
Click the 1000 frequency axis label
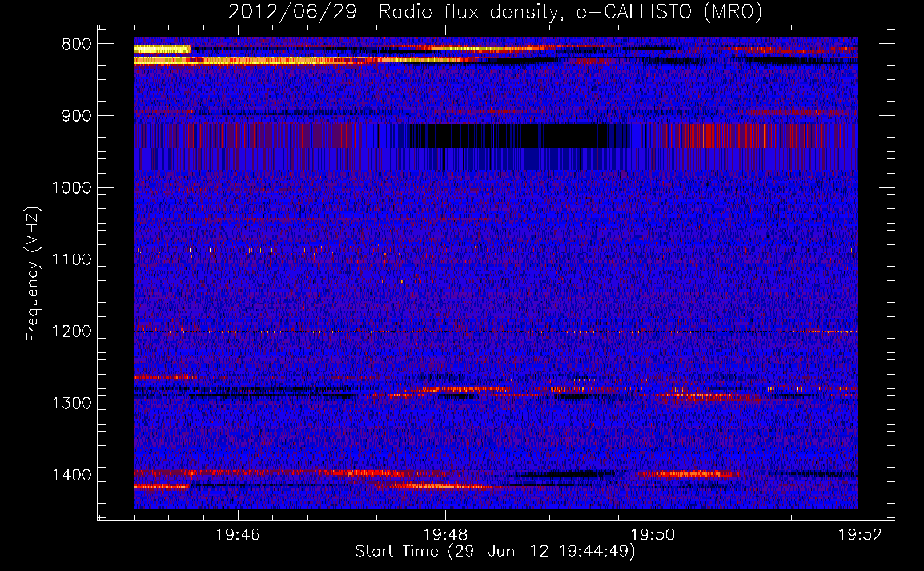pos(71,188)
